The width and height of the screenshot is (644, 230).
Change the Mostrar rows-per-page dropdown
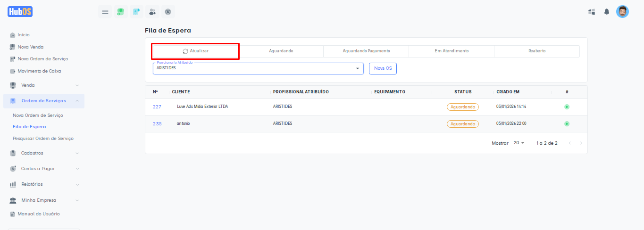tap(519, 143)
